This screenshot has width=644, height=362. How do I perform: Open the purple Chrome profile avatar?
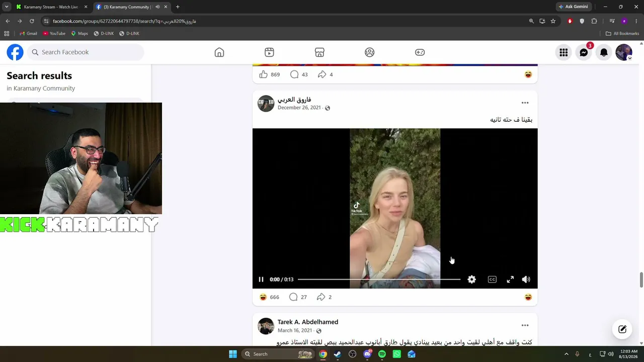point(624,21)
